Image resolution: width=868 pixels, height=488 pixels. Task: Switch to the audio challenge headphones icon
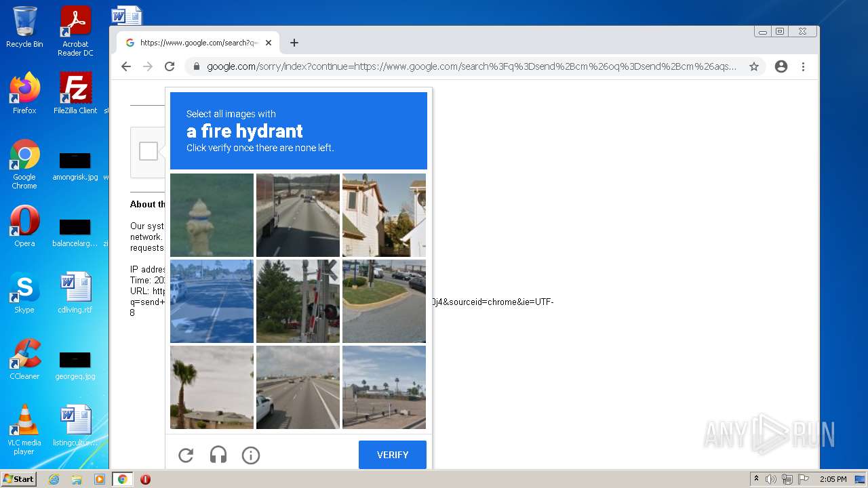218,455
